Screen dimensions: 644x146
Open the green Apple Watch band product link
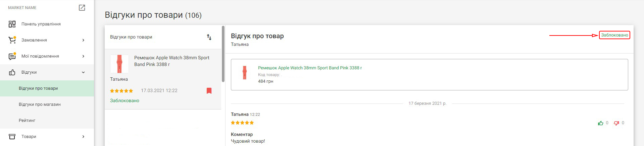tap(310, 68)
